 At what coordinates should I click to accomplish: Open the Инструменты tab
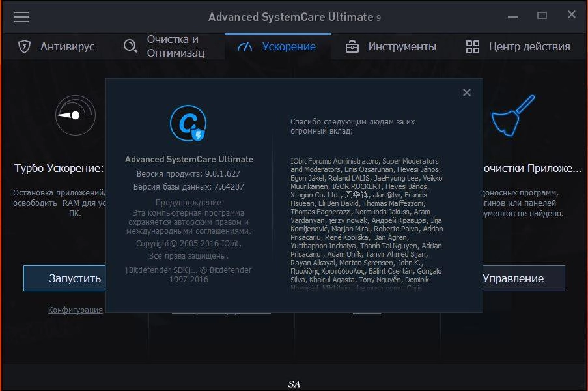point(391,46)
